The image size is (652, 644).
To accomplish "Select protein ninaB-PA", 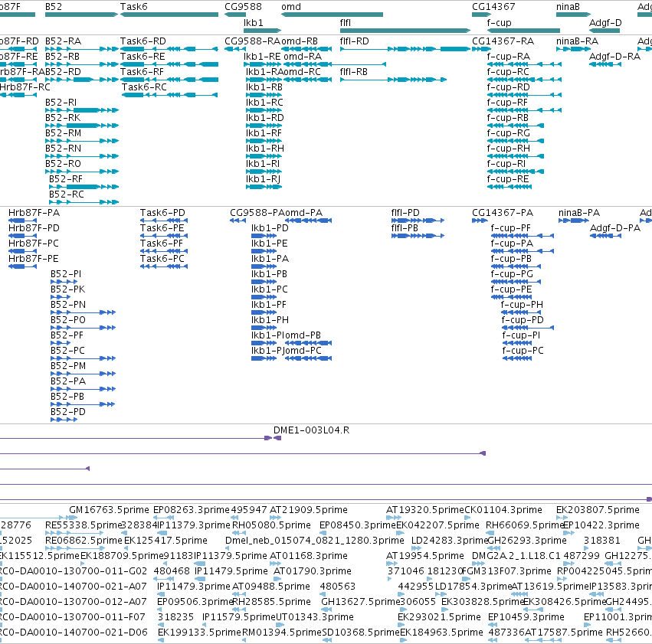I will click(x=578, y=213).
